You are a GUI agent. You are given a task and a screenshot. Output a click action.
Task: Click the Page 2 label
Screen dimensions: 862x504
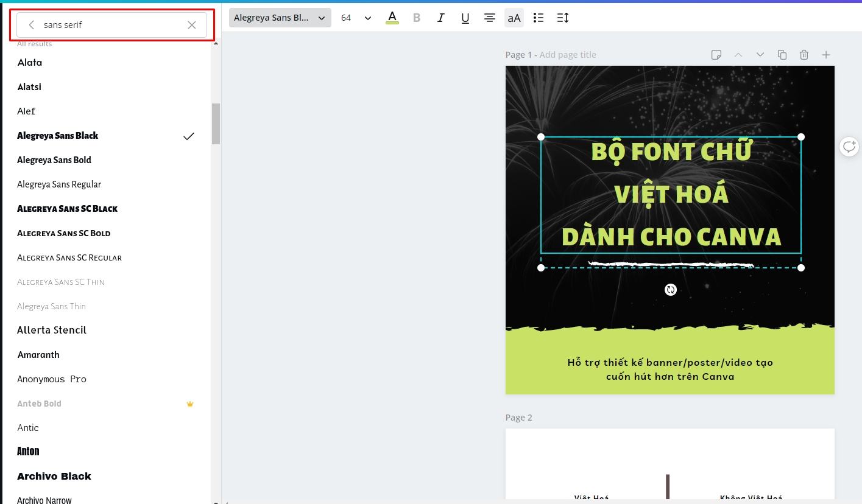[518, 418]
